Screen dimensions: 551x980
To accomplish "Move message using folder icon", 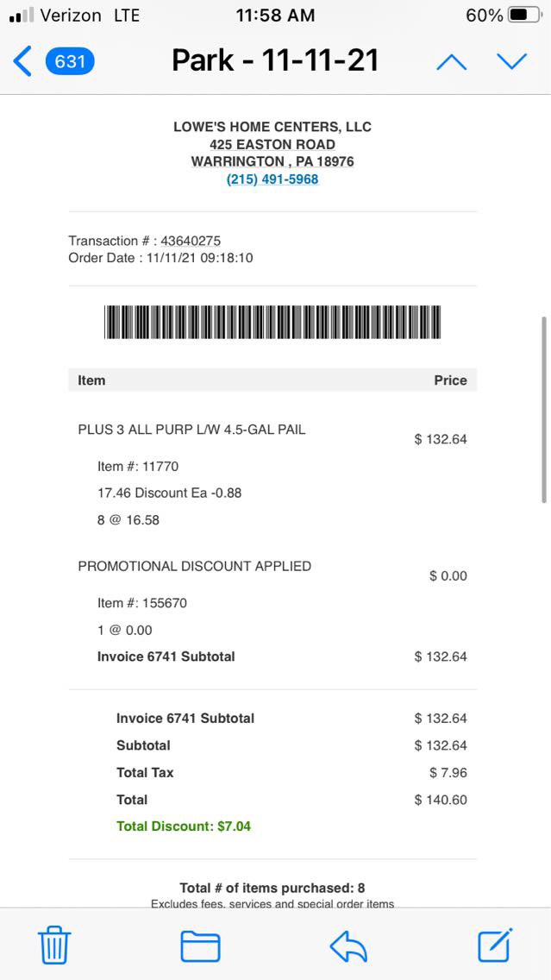I will pos(200,945).
